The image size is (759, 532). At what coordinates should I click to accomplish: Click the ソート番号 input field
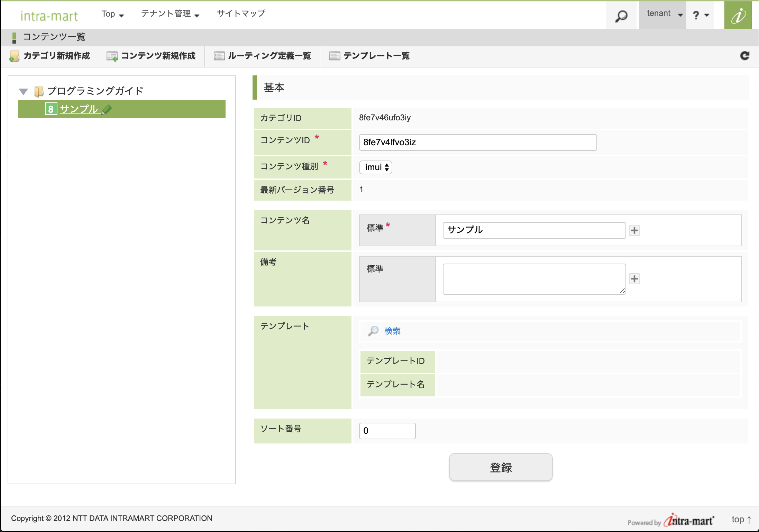(x=387, y=431)
